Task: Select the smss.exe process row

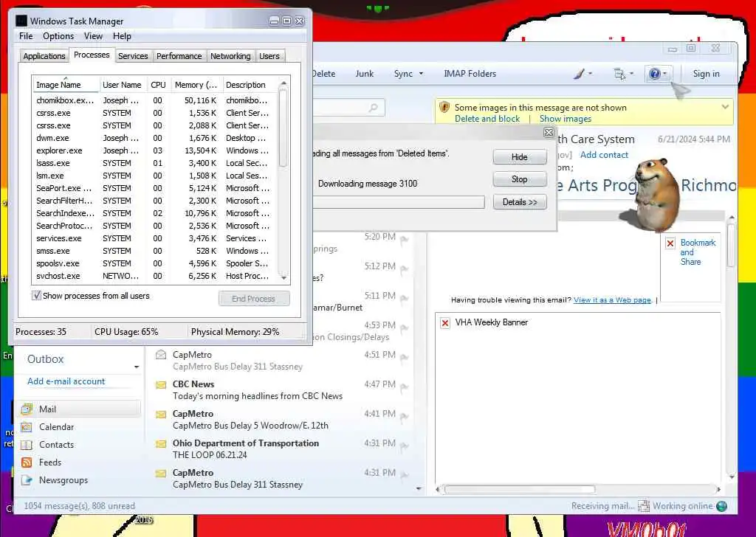Action: coord(155,251)
